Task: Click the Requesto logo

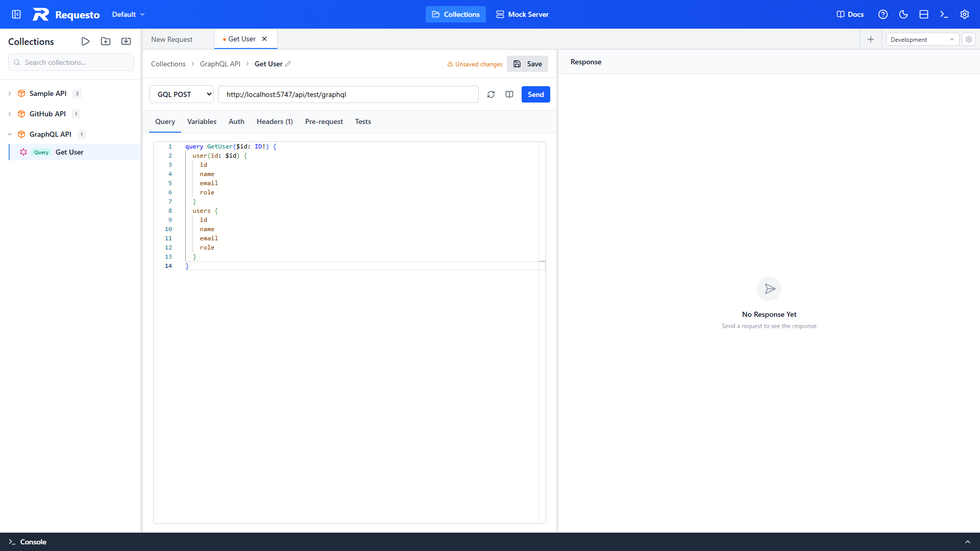Action: click(66, 14)
